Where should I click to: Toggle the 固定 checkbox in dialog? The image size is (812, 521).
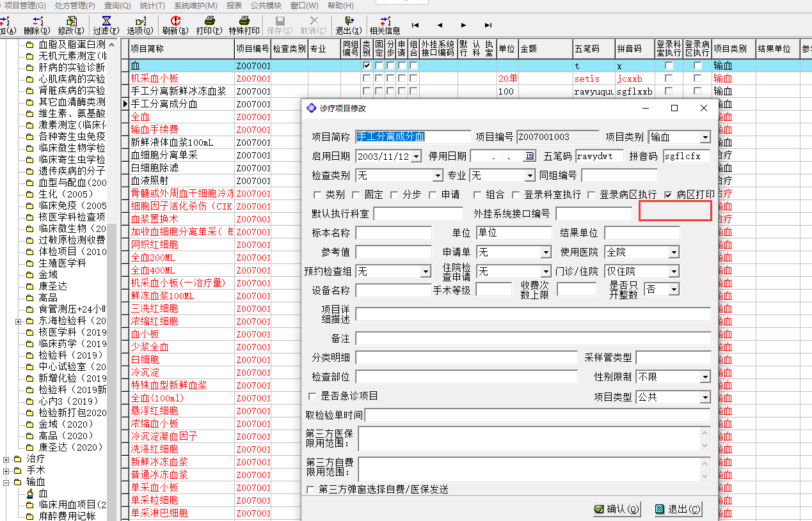tap(356, 194)
